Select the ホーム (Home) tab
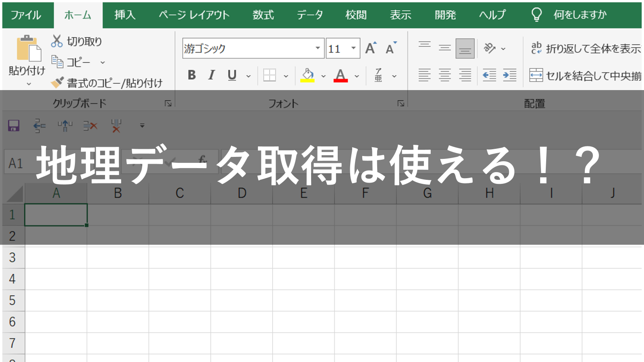Screen dimensions: 644x362 click(x=78, y=15)
